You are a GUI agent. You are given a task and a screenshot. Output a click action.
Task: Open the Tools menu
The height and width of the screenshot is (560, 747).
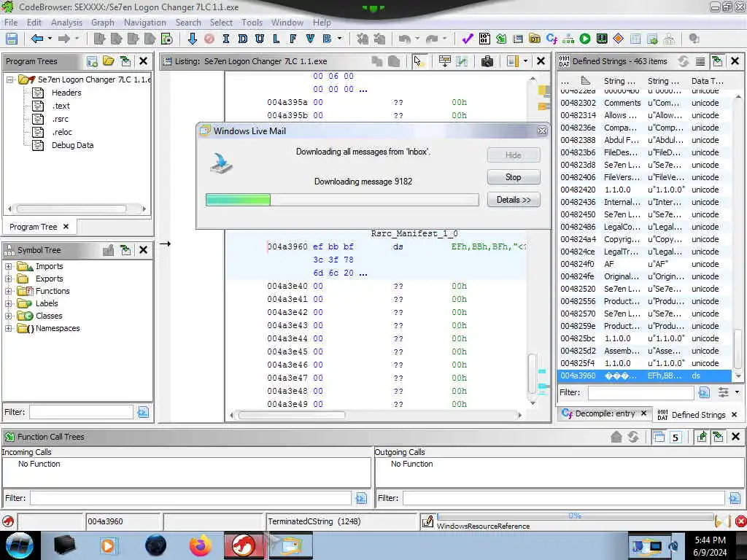(x=252, y=23)
